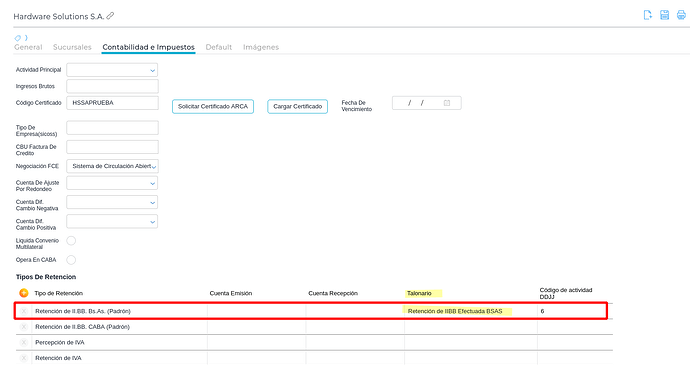Switch to the General tab
The width and height of the screenshot is (690, 365).
pyautogui.click(x=28, y=47)
